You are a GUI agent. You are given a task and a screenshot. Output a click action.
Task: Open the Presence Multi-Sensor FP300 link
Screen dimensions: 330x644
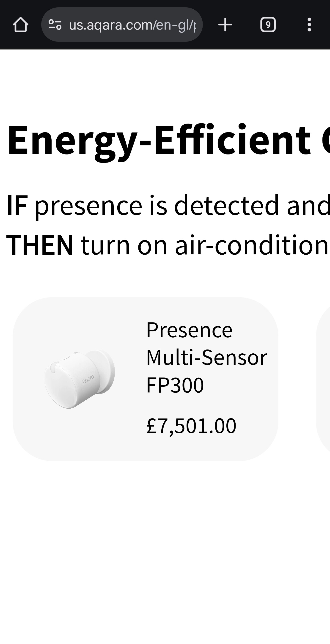tap(206, 357)
